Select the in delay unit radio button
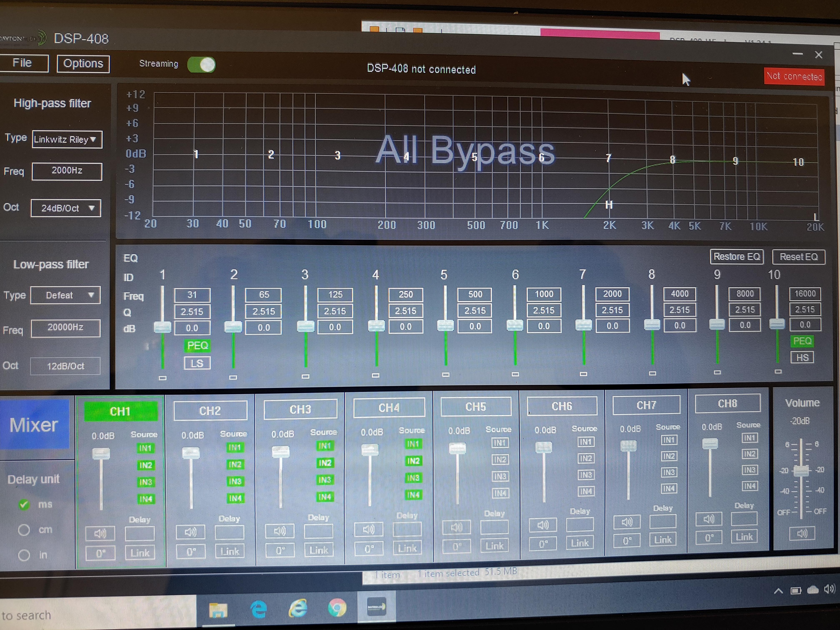Screen dimensions: 840x630 [x=24, y=555]
